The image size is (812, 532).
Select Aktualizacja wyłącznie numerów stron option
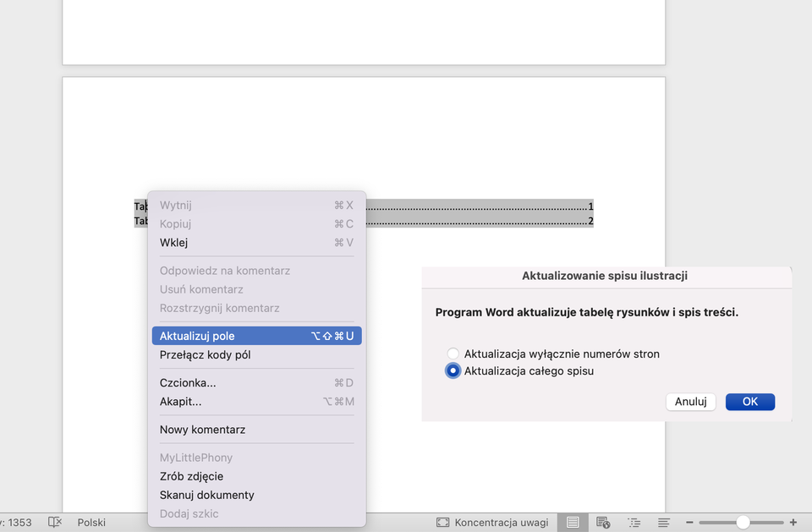point(453,354)
